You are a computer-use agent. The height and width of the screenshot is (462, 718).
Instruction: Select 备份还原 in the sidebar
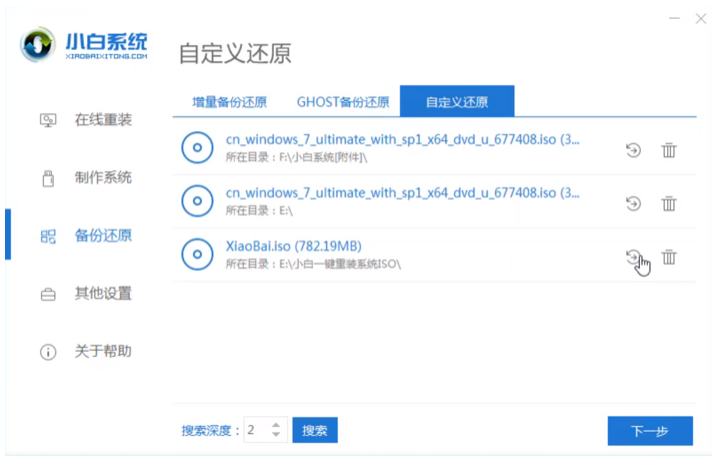click(103, 235)
